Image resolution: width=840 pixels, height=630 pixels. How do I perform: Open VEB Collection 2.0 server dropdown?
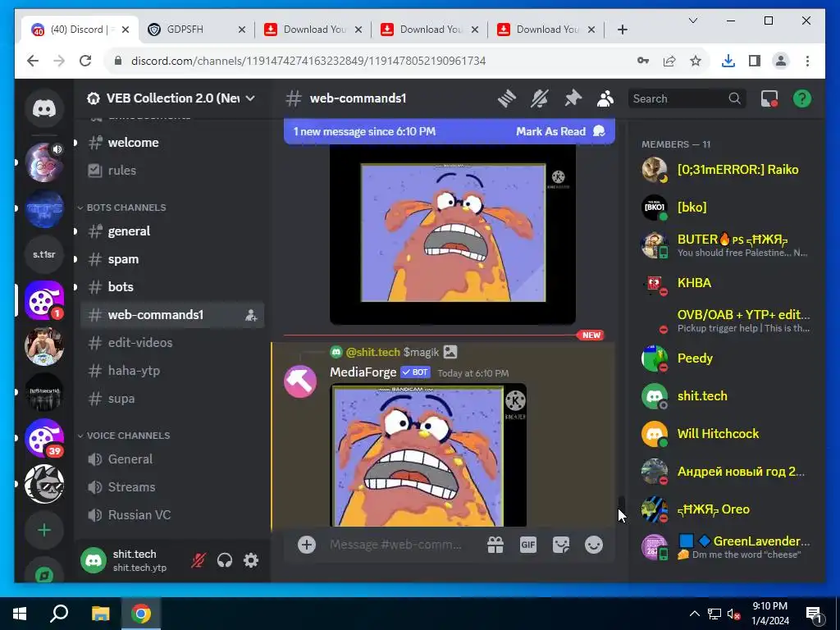coord(171,98)
